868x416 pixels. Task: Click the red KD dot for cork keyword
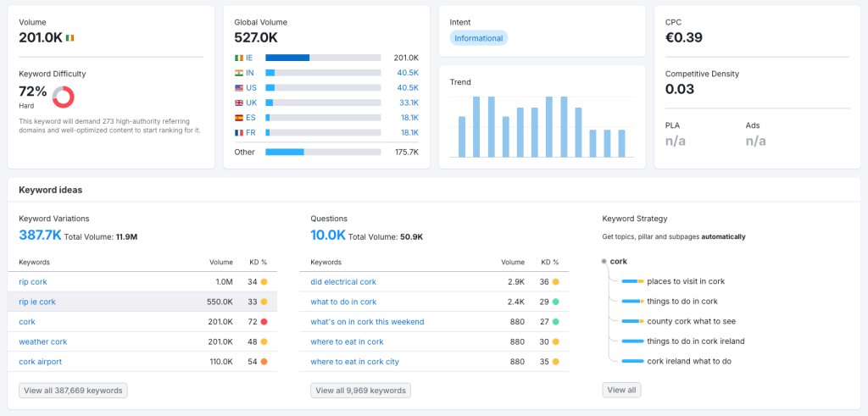[x=264, y=322]
